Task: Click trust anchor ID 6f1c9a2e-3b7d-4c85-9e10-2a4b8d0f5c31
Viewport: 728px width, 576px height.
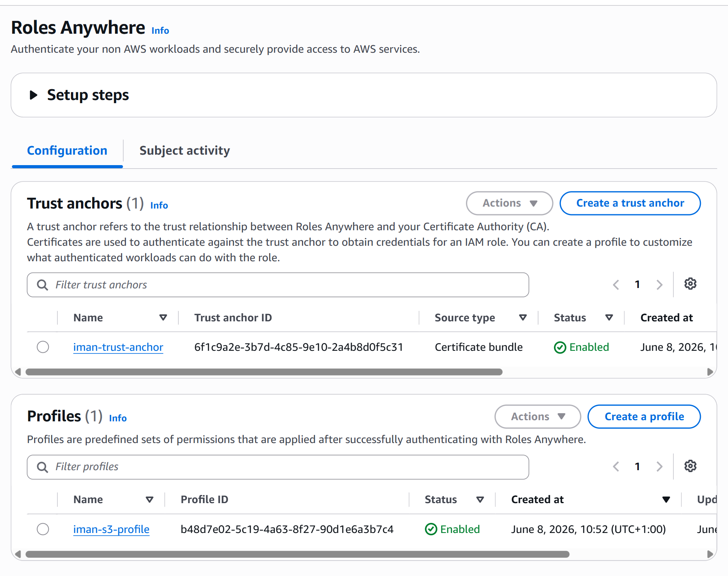Action: pos(298,347)
